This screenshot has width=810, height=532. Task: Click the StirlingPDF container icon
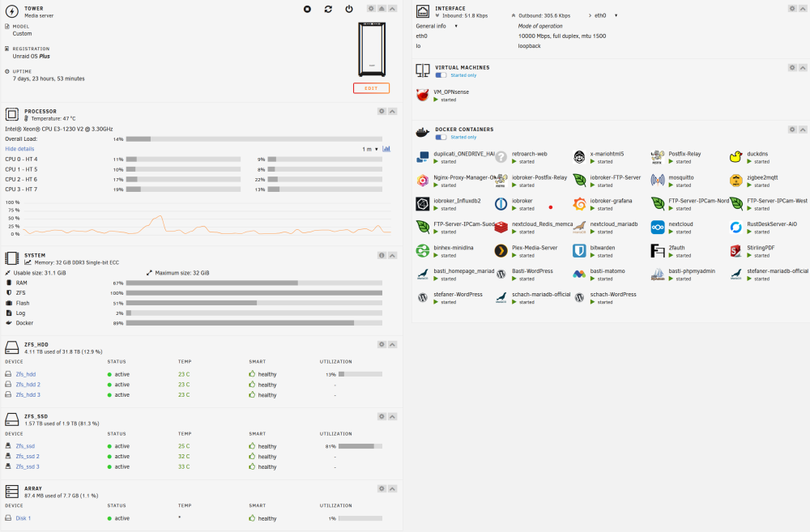point(736,251)
